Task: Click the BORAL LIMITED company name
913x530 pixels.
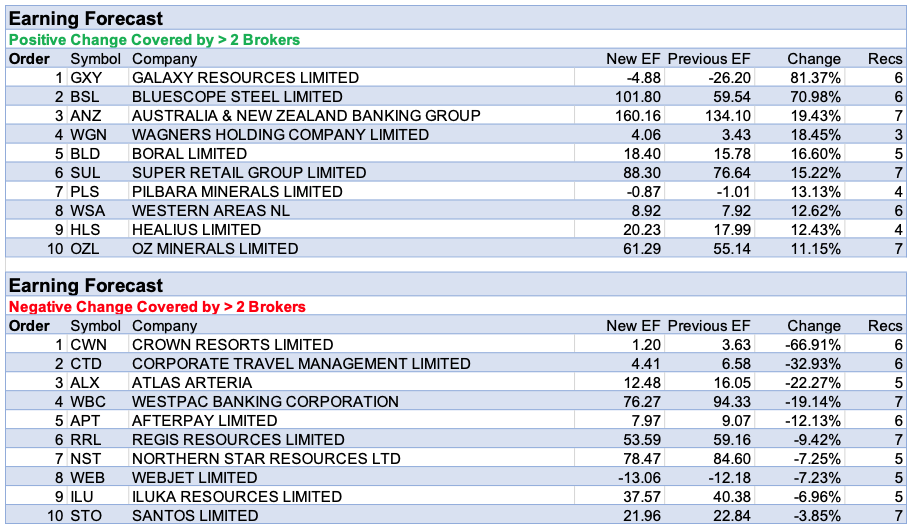Action: (189, 154)
